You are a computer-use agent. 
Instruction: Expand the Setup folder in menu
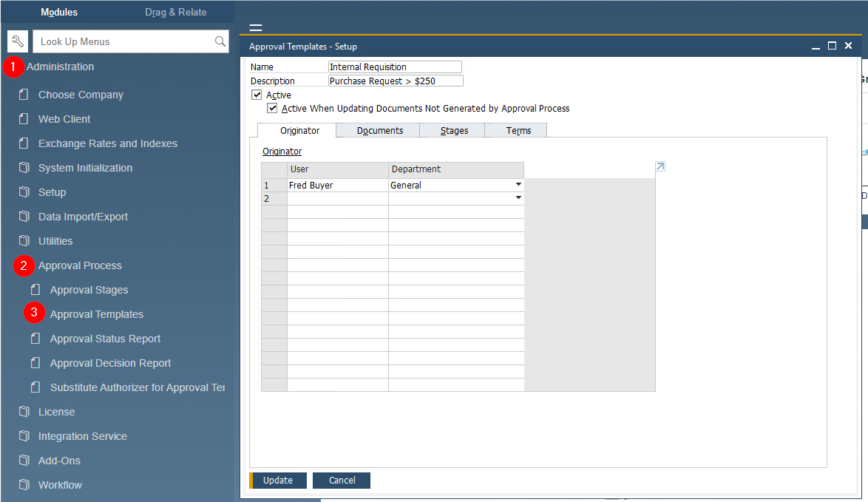coord(52,192)
